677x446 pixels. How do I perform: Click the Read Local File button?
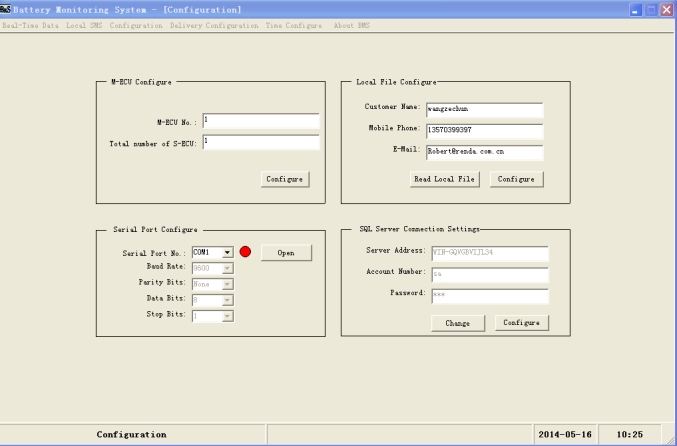click(x=445, y=178)
